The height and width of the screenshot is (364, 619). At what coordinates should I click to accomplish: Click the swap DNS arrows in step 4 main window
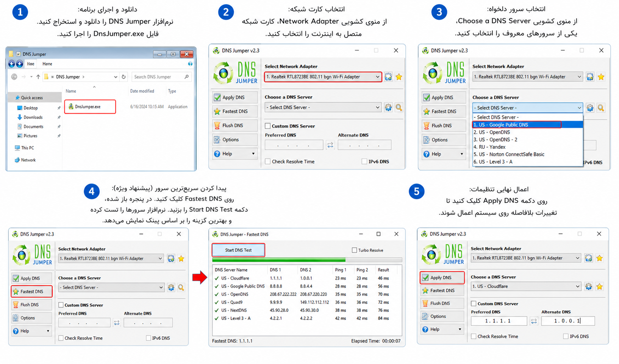[117, 323]
